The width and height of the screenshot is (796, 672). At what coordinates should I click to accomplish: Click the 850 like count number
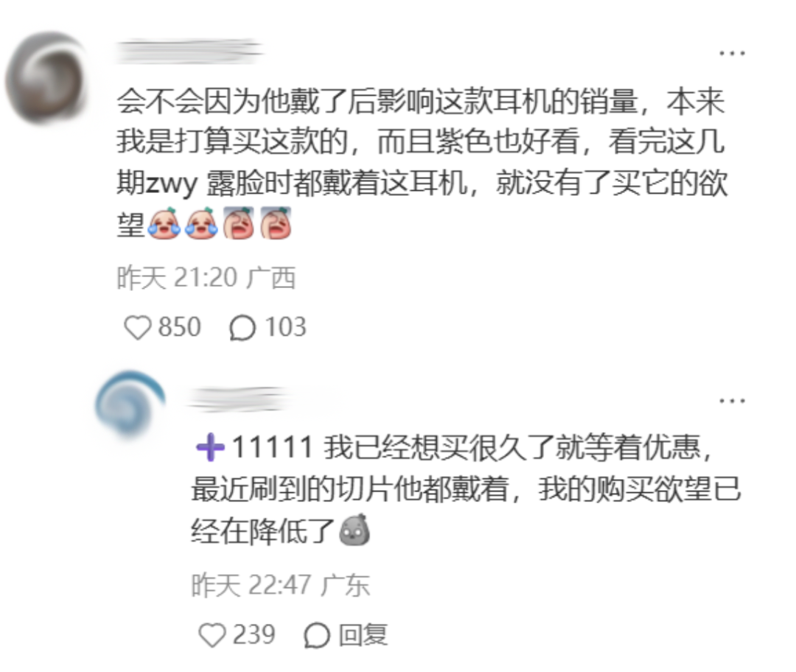[180, 327]
